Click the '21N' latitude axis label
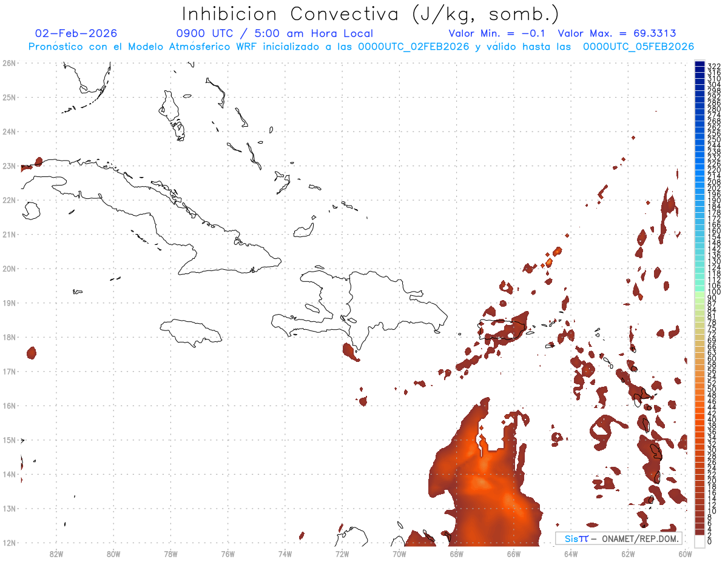Image resolution: width=728 pixels, height=562 pixels. point(9,234)
